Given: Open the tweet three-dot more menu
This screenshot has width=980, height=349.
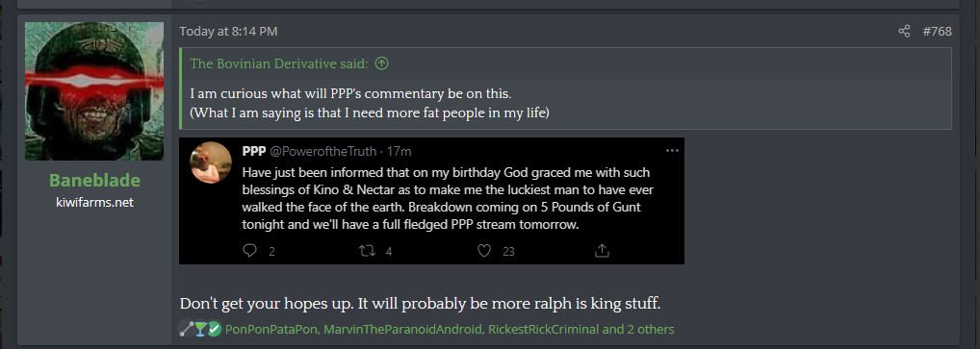Looking at the screenshot, I should coord(672,151).
